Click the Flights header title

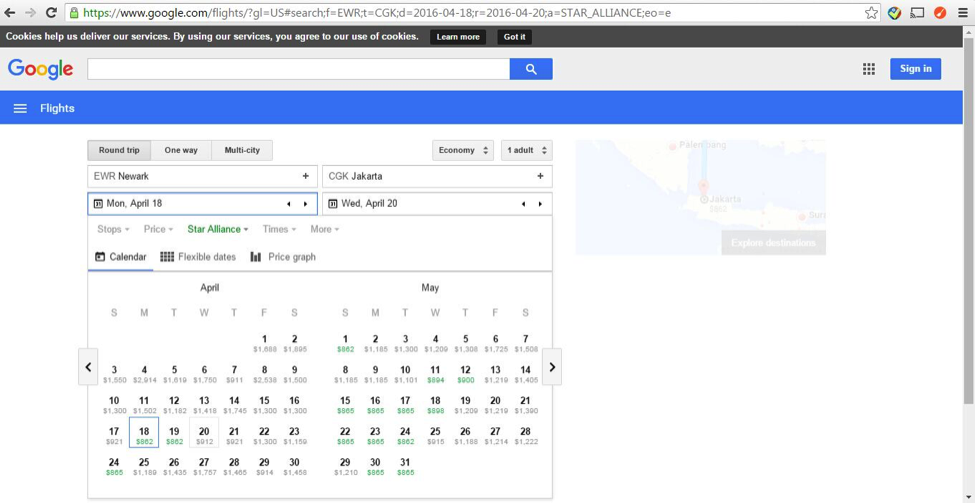coord(57,108)
